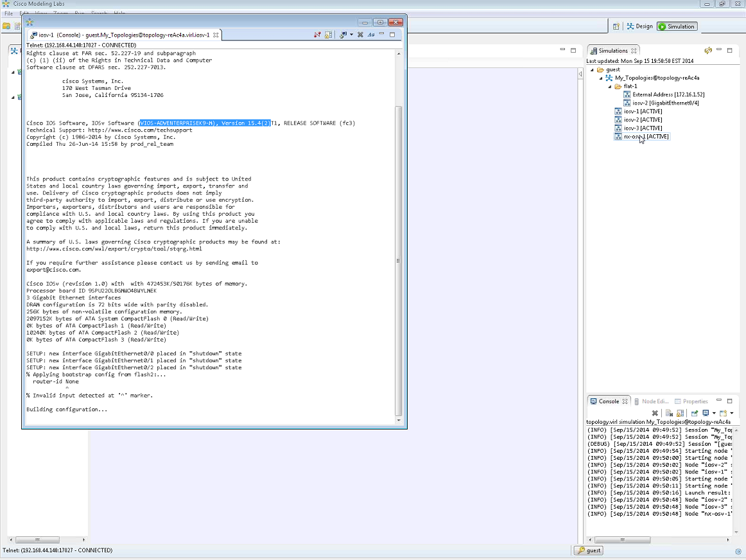Click the open console icon
Image resolution: width=746 pixels, height=560 pixels.
click(724, 413)
